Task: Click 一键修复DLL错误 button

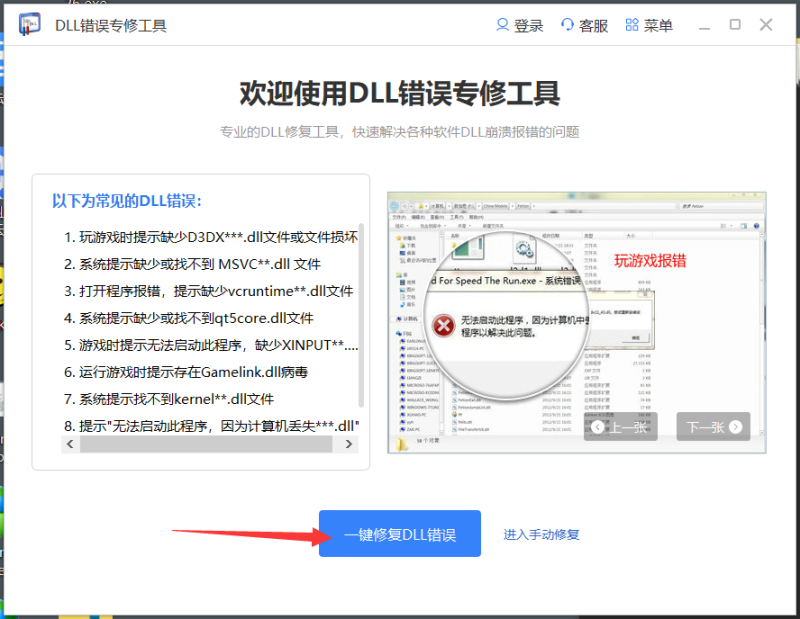Action: click(x=399, y=533)
